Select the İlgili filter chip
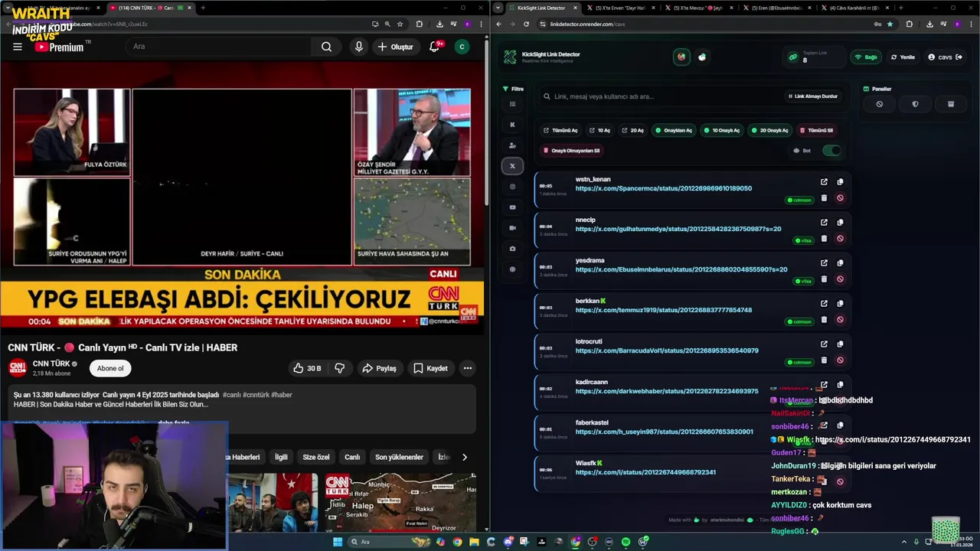980x551 pixels. (281, 457)
